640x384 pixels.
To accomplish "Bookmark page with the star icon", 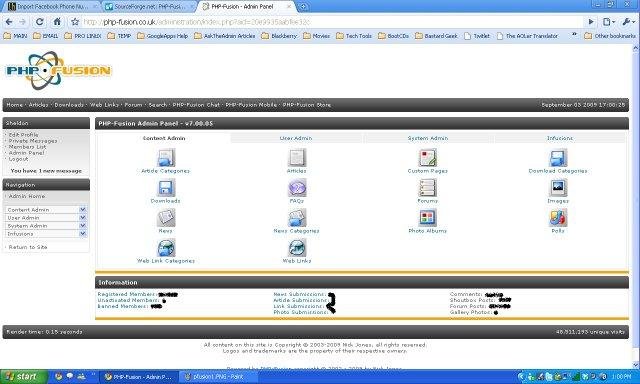I will tap(75, 22).
